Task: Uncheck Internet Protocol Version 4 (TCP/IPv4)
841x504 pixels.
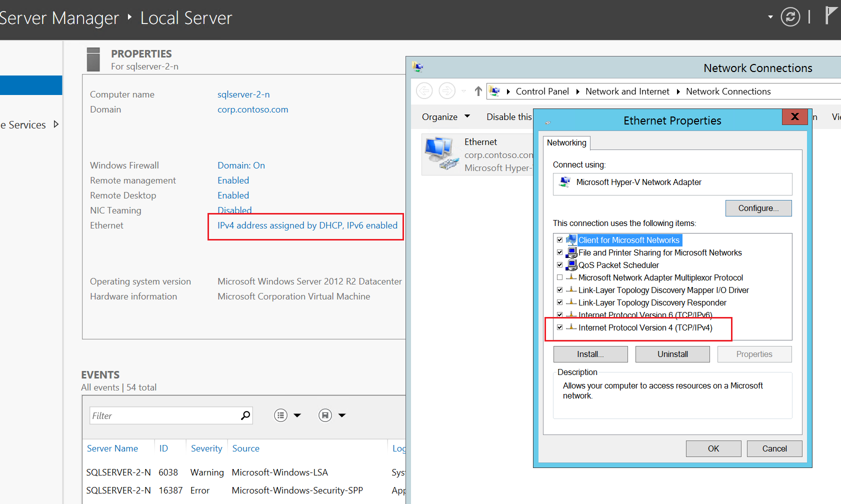Action: tap(560, 327)
